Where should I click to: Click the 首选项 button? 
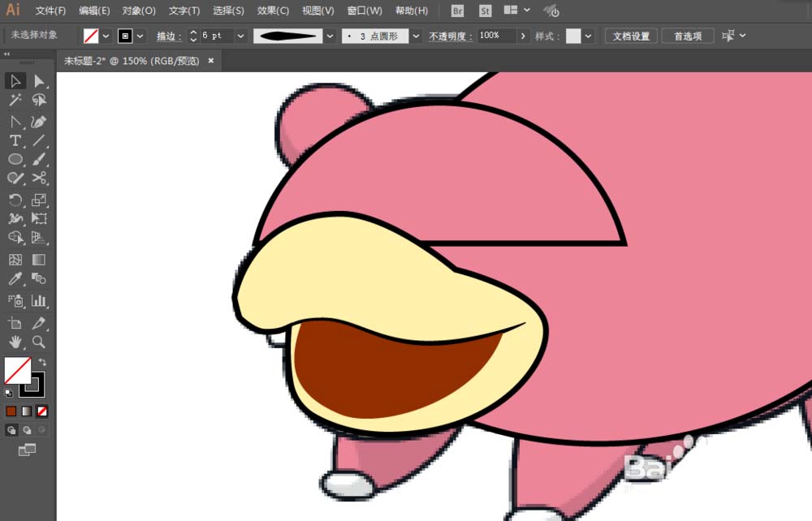click(x=687, y=36)
